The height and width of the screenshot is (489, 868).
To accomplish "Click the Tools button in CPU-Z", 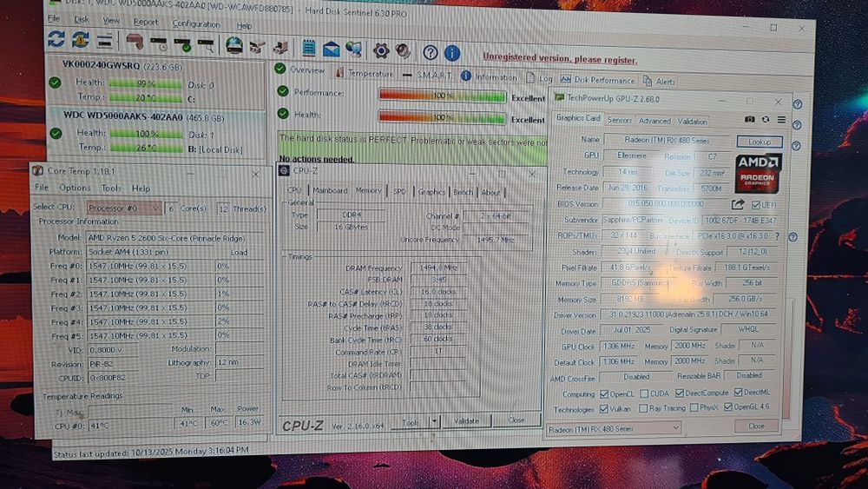I will tap(411, 422).
